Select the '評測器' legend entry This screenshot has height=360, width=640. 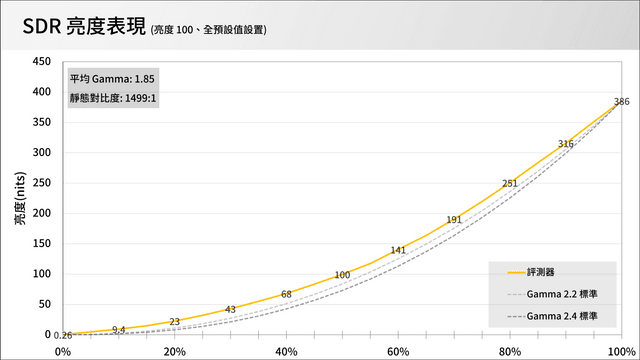tap(540, 272)
